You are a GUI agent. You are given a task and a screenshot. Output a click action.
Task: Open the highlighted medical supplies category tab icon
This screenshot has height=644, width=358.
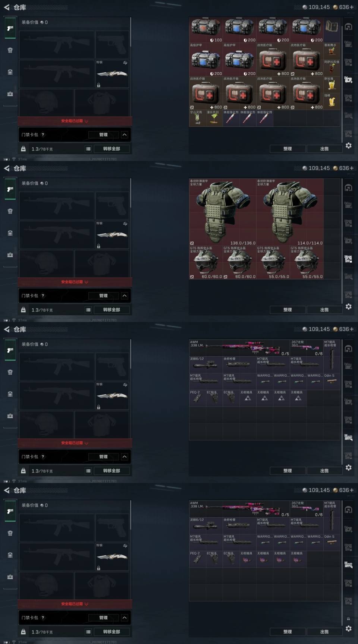[348, 79]
